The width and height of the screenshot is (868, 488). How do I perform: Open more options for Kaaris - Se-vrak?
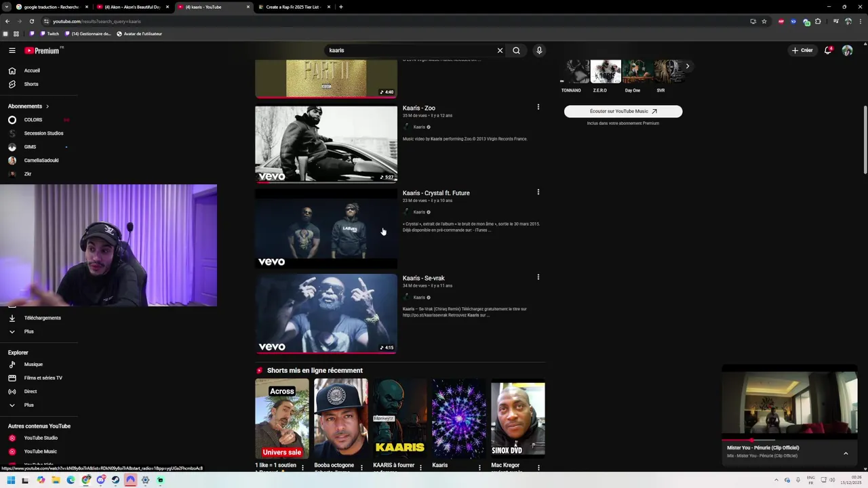point(538,277)
